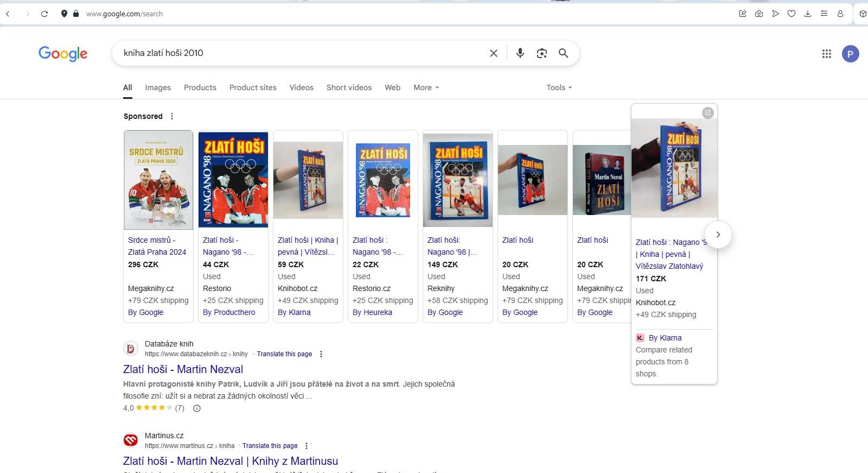The image size is (868, 473).
Task: Switch to Short videos tab
Action: click(x=349, y=87)
